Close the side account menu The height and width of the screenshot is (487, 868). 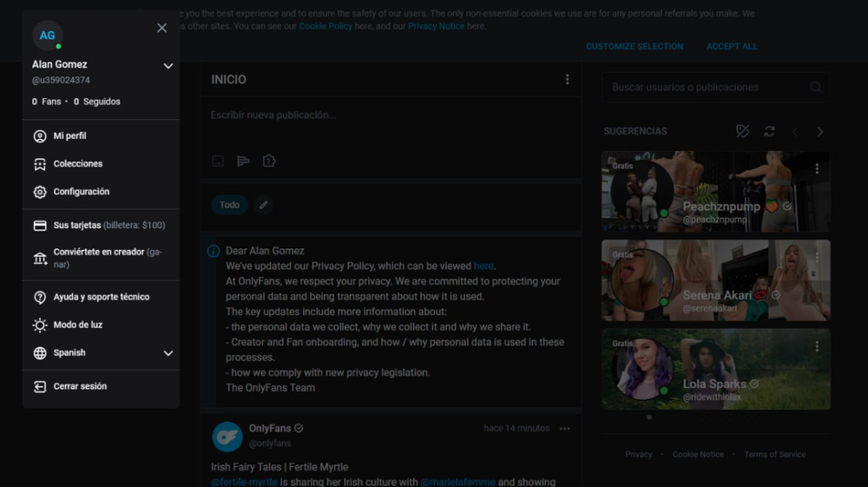pyautogui.click(x=161, y=28)
